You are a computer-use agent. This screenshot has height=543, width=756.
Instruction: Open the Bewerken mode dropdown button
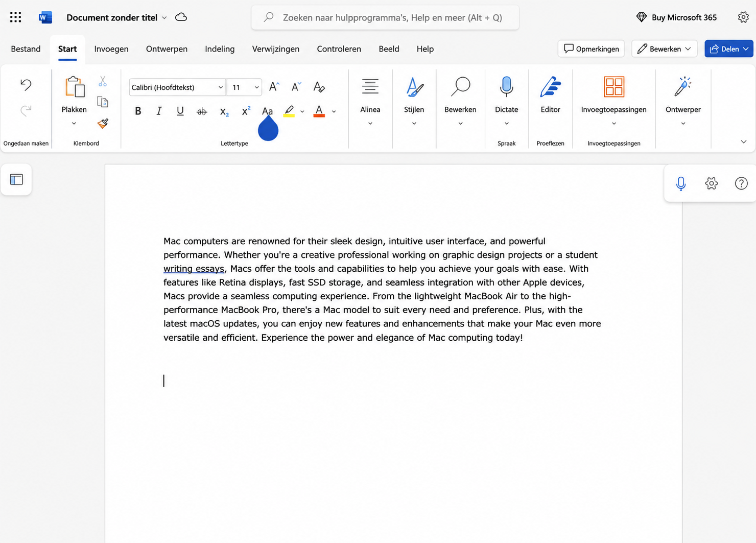click(665, 49)
